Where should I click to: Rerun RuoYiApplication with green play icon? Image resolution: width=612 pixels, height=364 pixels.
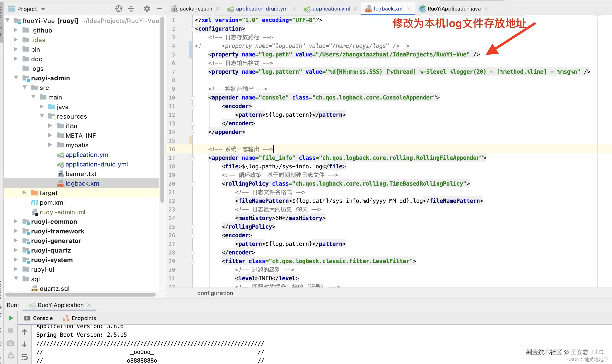point(11,318)
